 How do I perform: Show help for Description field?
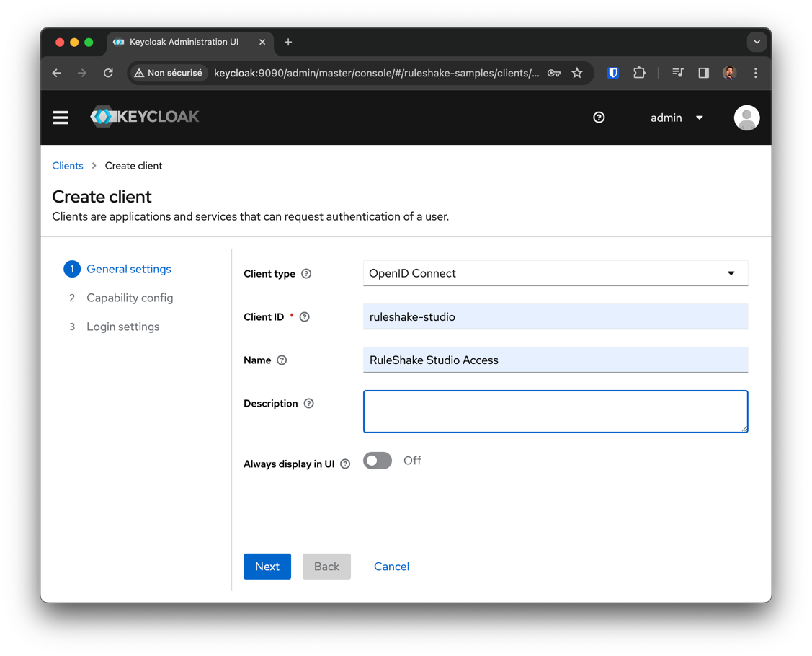(x=309, y=404)
